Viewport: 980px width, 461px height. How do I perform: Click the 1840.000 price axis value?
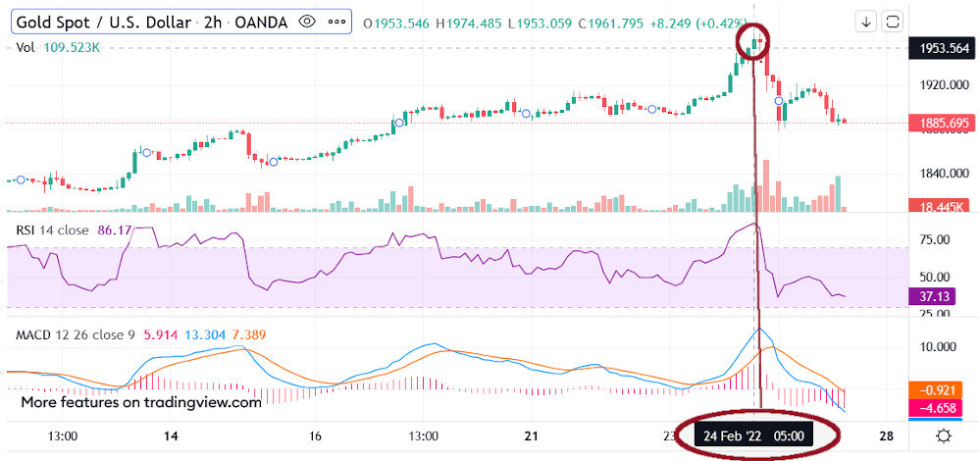944,173
